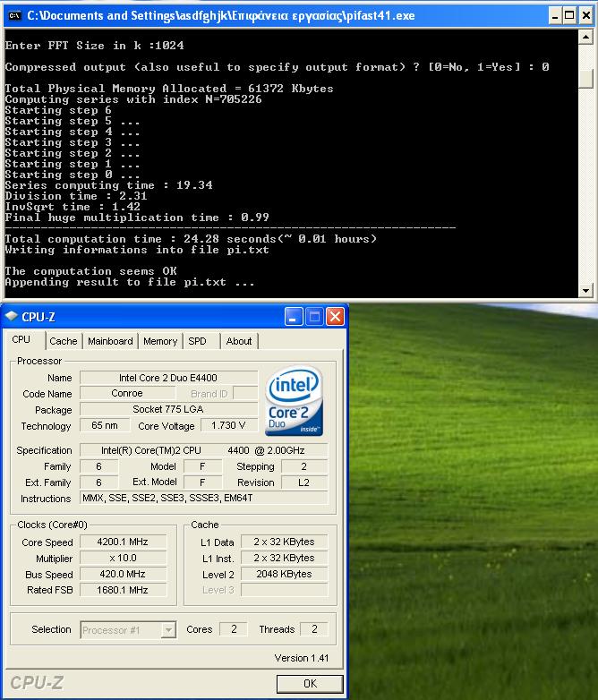The width and height of the screenshot is (598, 700).
Task: Maximize the pifast41.exe console window
Action: click(570, 16)
